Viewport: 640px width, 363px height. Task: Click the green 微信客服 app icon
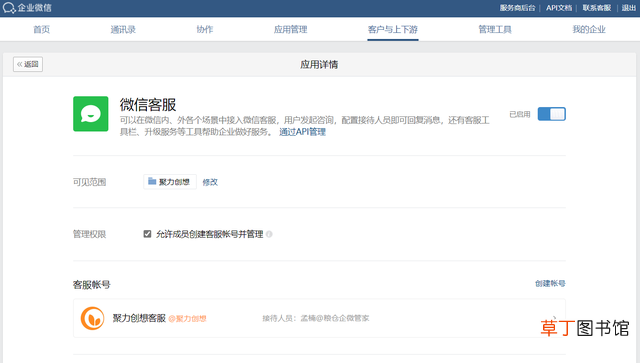point(91,114)
